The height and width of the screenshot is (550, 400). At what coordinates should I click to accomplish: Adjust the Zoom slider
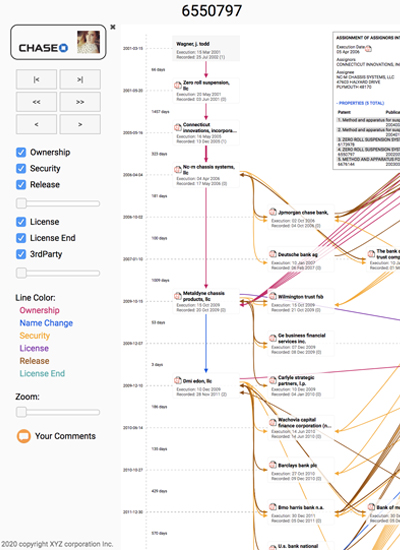pyautogui.click(x=58, y=412)
